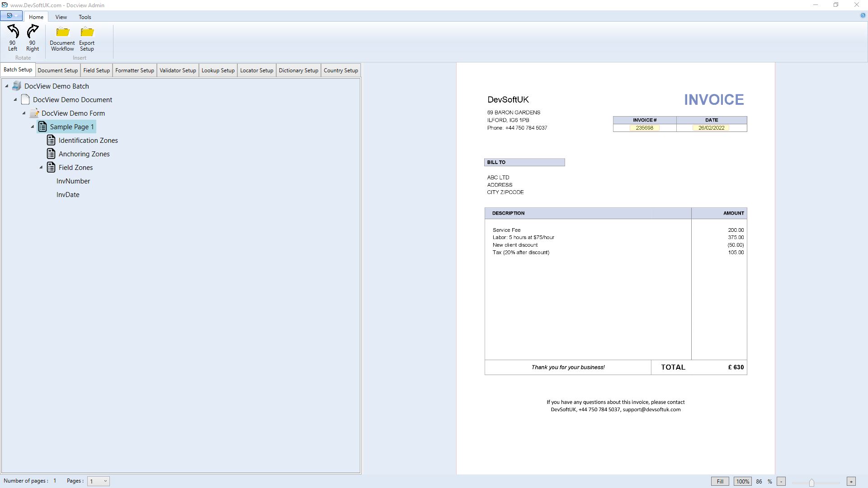Open the Country Setup tab
The width and height of the screenshot is (868, 488).
point(340,70)
